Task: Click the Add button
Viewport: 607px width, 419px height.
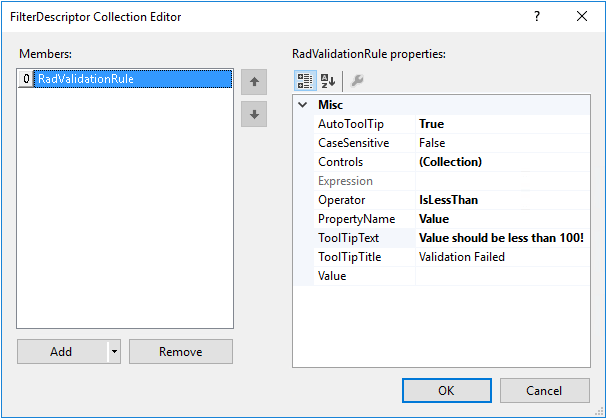Action: click(62, 352)
